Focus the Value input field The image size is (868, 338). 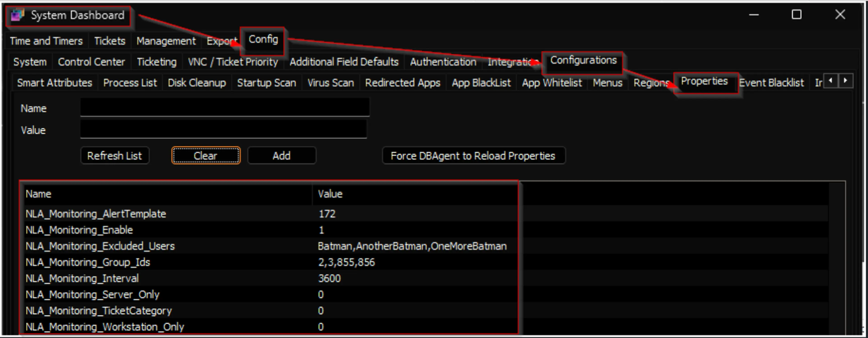[223, 129]
